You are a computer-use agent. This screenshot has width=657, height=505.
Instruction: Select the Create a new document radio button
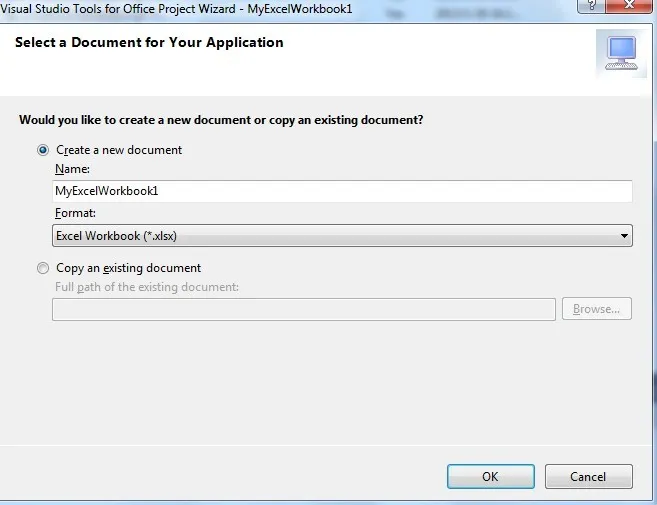coord(43,150)
